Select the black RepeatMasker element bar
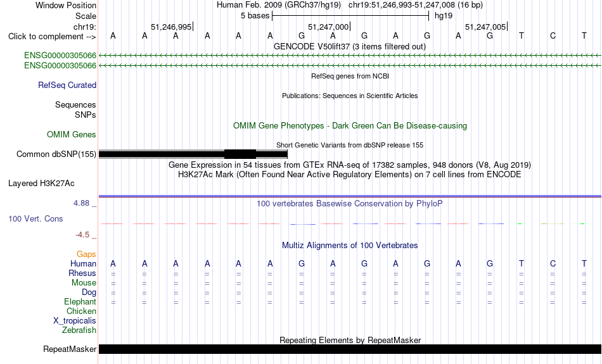602x364 pixels. click(350, 349)
